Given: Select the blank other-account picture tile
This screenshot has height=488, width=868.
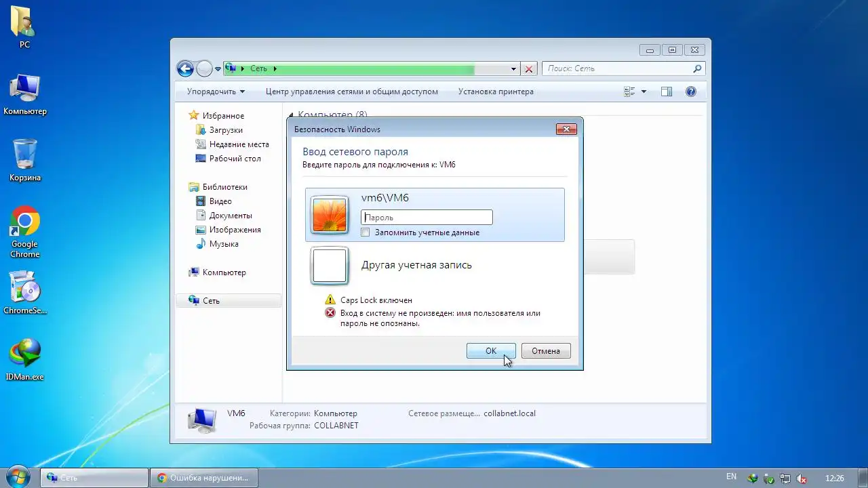Looking at the screenshot, I should coord(330,265).
